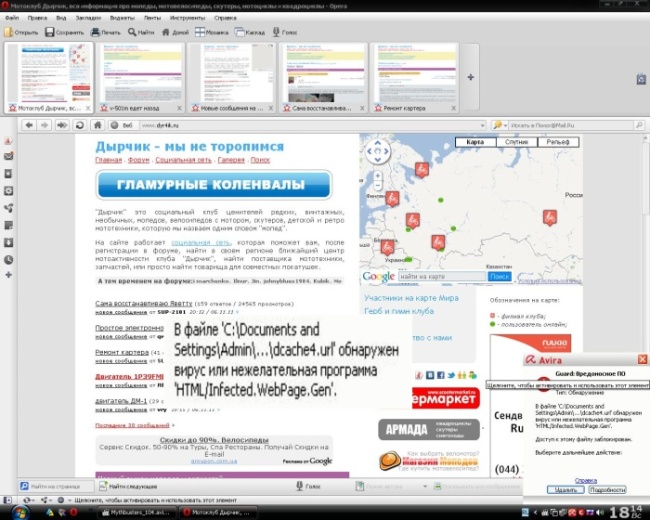The height and width of the screenshot is (520, 650).
Task: Open 'Участники на карте Мира' link
Action: pyautogui.click(x=411, y=298)
